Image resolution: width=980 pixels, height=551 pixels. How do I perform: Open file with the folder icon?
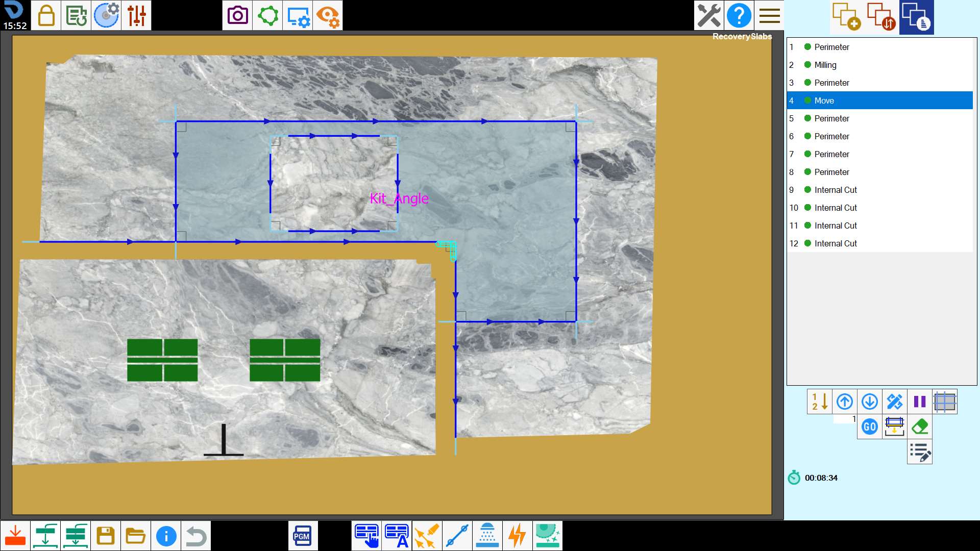[x=136, y=536]
